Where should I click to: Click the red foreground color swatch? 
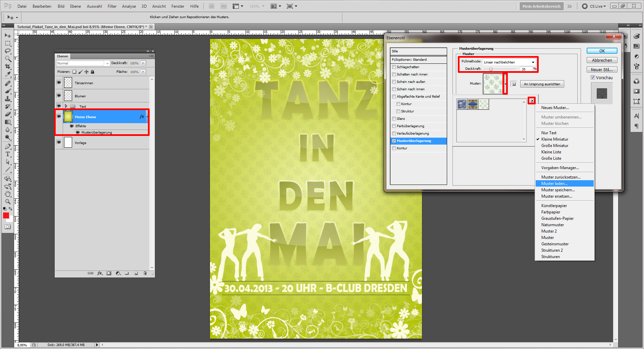click(6, 216)
